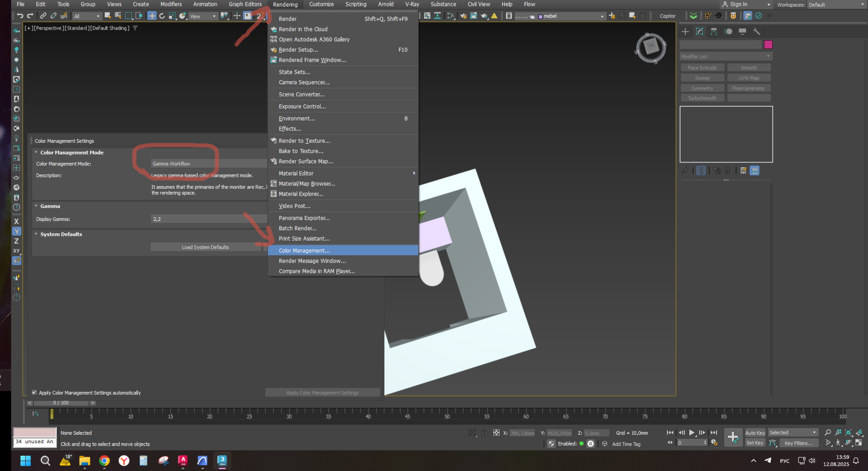This screenshot has width=868, height=471.
Task: Open the Modifier List dropdown
Action: point(726,57)
